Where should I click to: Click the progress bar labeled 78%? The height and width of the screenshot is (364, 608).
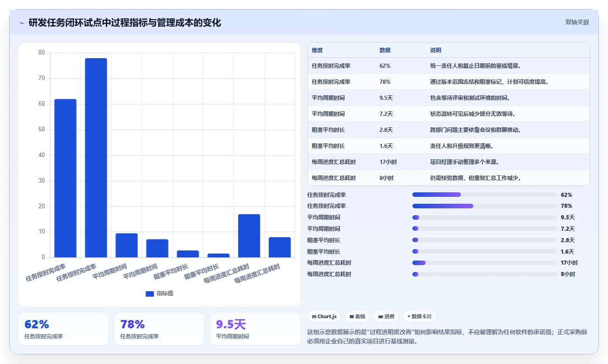[485, 206]
